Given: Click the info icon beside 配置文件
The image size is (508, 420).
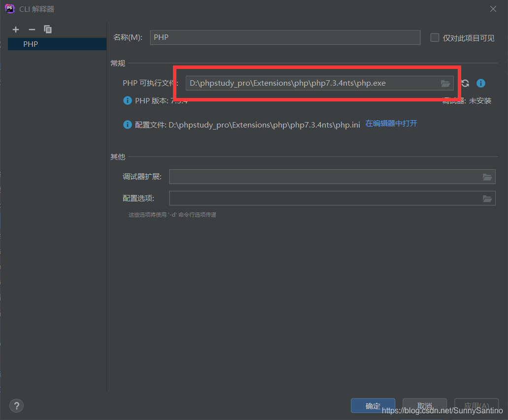Looking at the screenshot, I should [x=128, y=125].
